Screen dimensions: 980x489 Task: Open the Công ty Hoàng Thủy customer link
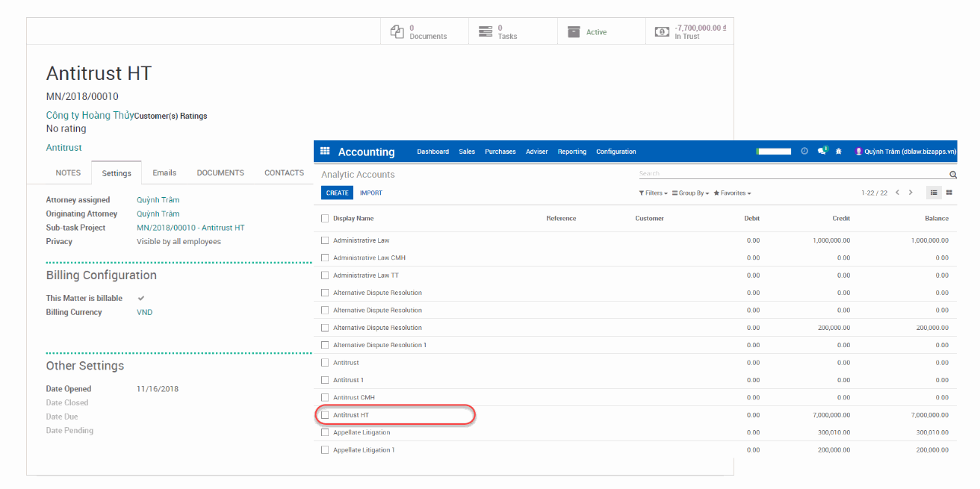88,115
